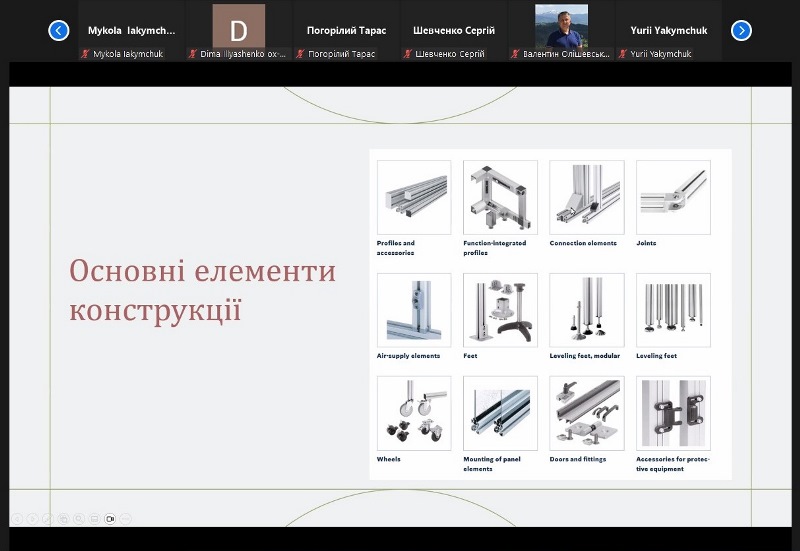Select Yurii Yakymchuk participant tile

pyautogui.click(x=669, y=31)
